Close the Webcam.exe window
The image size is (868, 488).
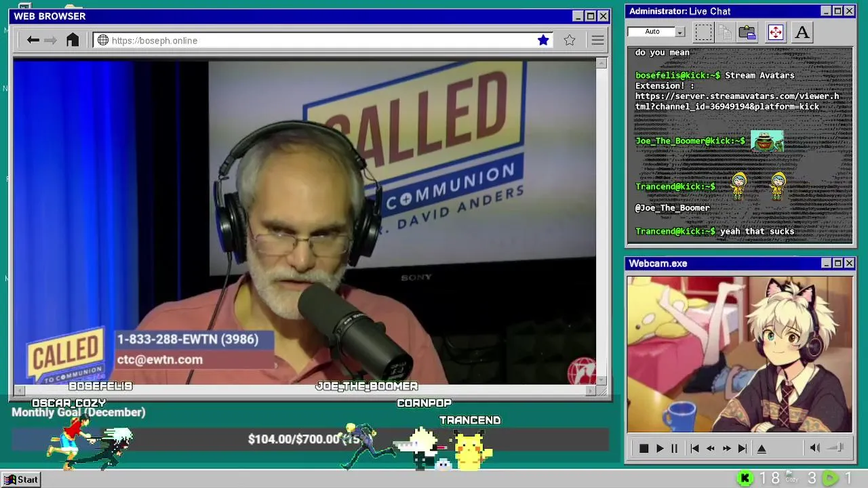click(849, 263)
